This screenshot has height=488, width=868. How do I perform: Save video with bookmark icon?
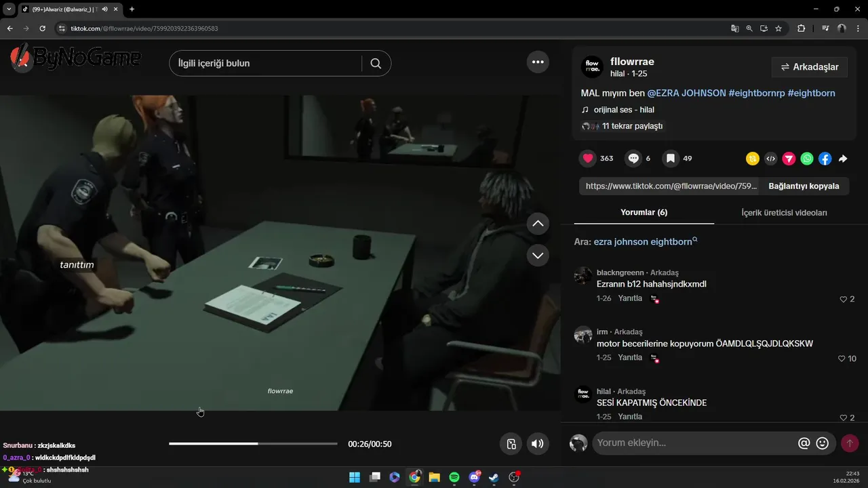[670, 159]
